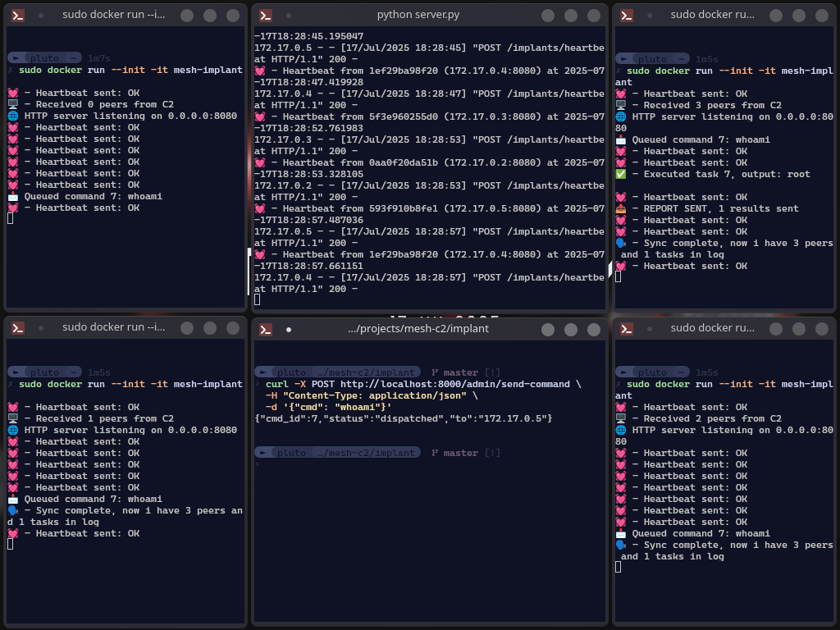This screenshot has height=630, width=840.
Task: Click the terminal icon of the mesh-c2/implant window
Action: 266,329
